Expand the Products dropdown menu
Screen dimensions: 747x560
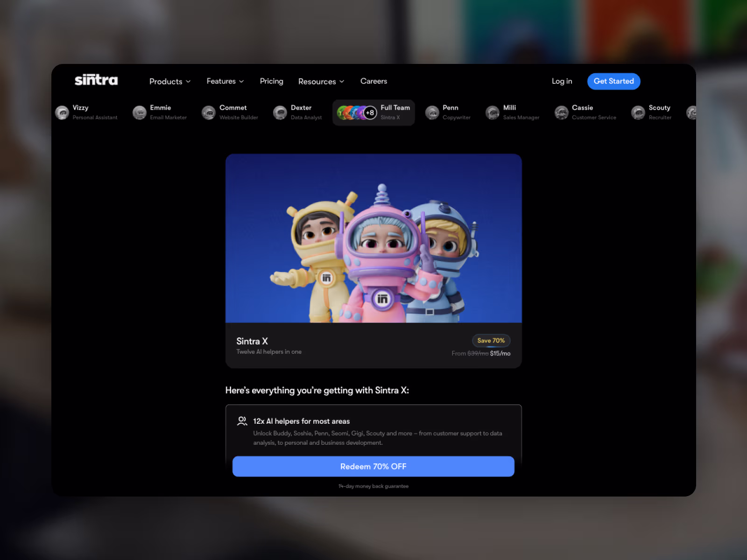170,81
